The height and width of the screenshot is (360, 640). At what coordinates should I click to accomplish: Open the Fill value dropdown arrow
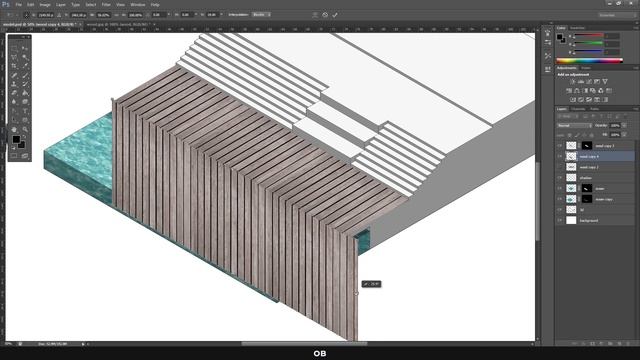(624, 134)
